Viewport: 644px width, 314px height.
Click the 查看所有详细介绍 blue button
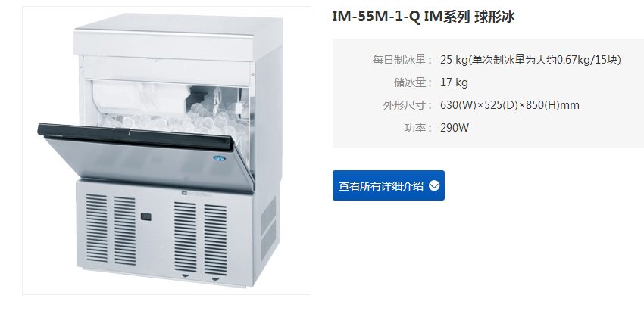(388, 185)
